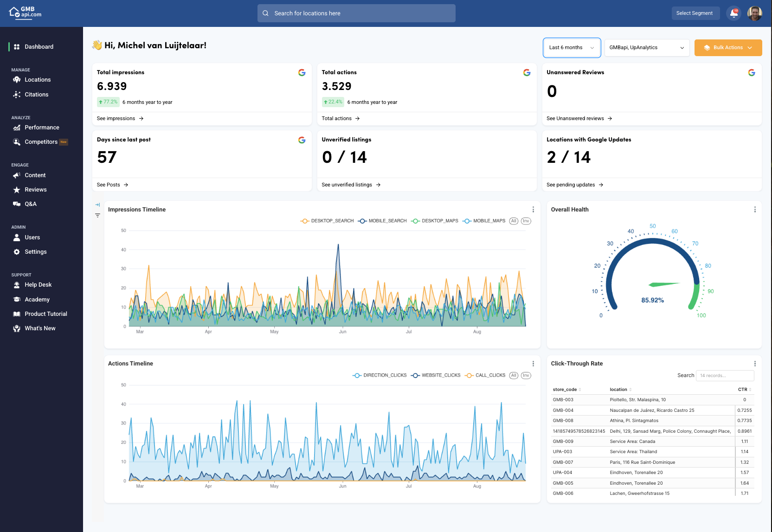The width and height of the screenshot is (772, 532).
Task: Open Overall Health kebab menu
Action: (x=755, y=210)
